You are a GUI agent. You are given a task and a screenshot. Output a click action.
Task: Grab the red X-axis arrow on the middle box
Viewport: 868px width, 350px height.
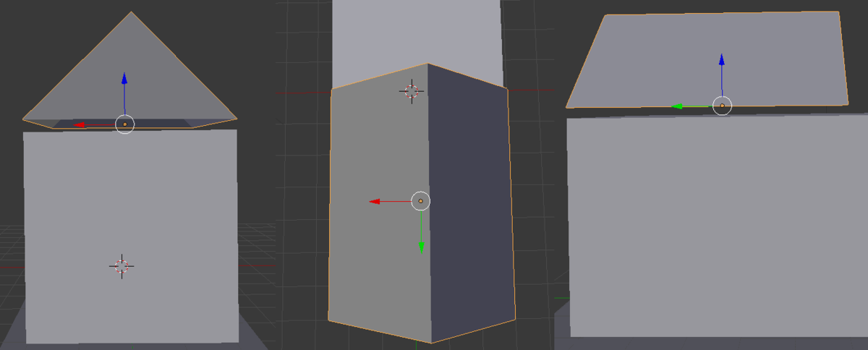(376, 201)
